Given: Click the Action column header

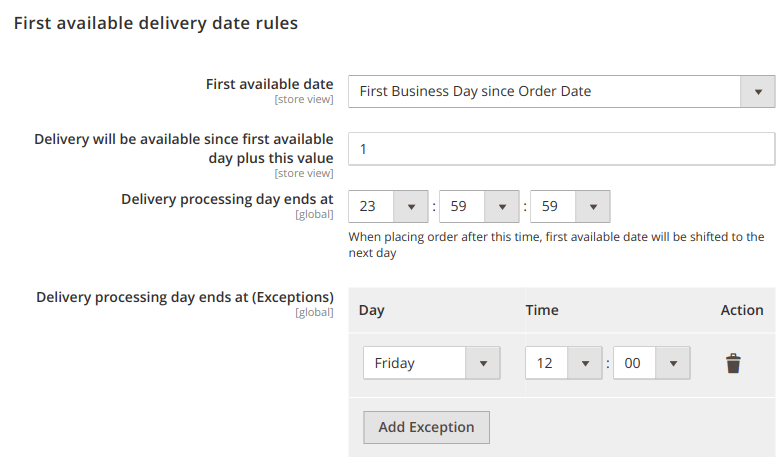Looking at the screenshot, I should click(742, 310).
